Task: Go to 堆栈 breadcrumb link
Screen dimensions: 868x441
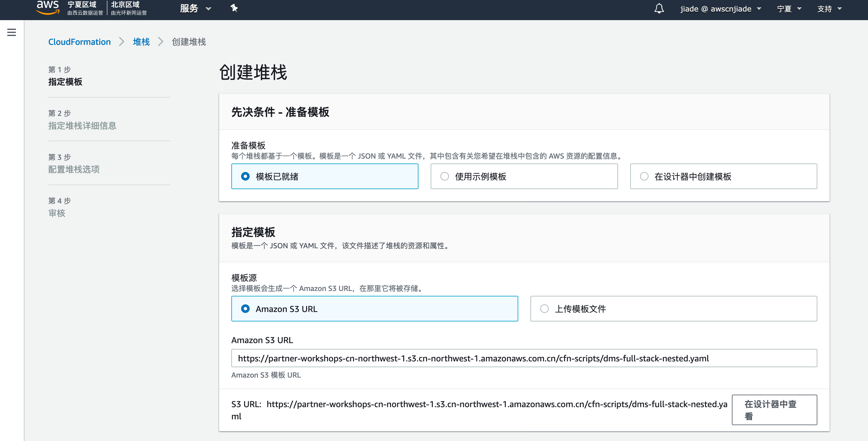Action: [141, 42]
